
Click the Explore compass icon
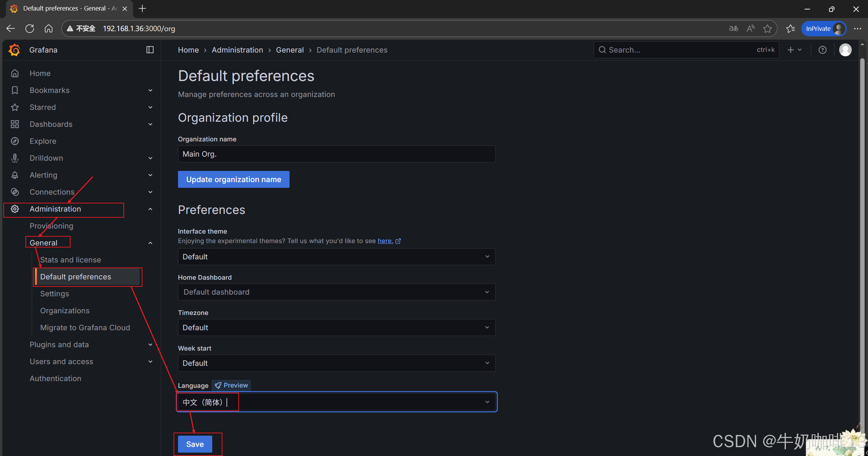click(15, 141)
